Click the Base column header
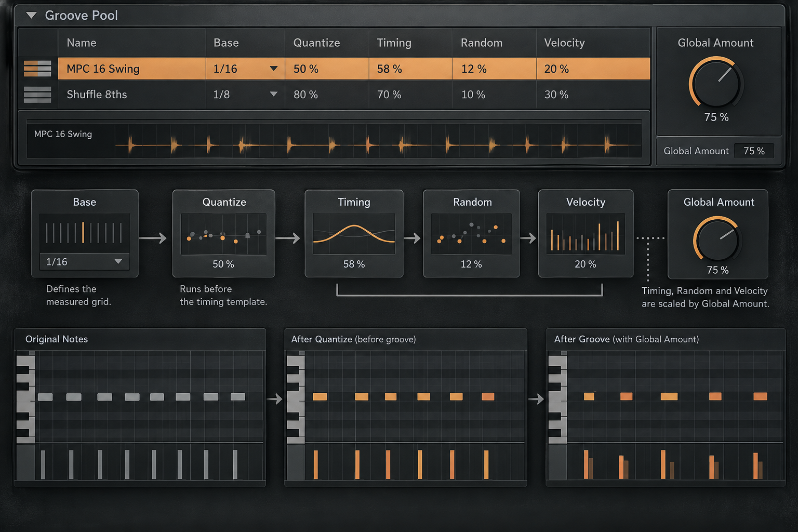Viewport: 798px width, 532px height. [x=226, y=43]
